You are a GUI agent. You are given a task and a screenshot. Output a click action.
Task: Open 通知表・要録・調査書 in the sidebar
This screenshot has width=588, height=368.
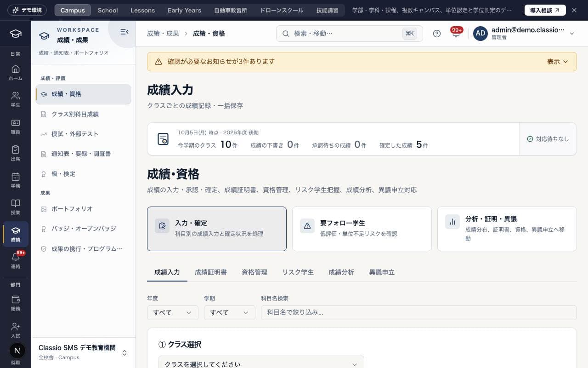click(x=83, y=154)
